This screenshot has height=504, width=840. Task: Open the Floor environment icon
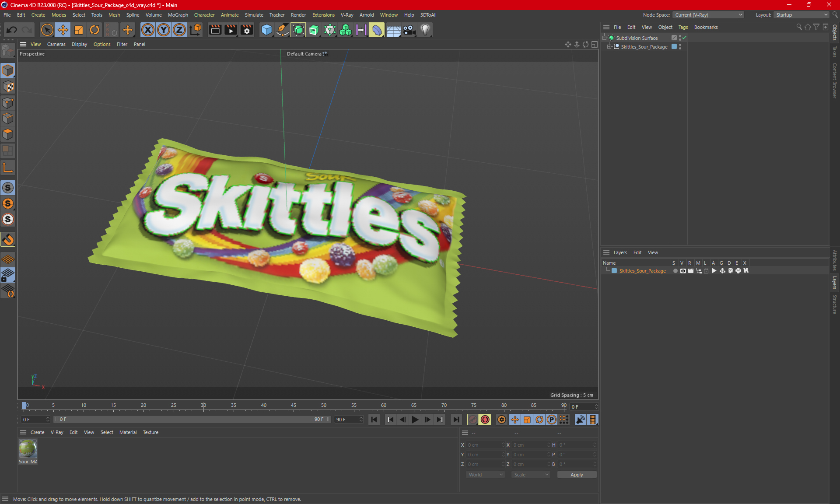click(393, 30)
